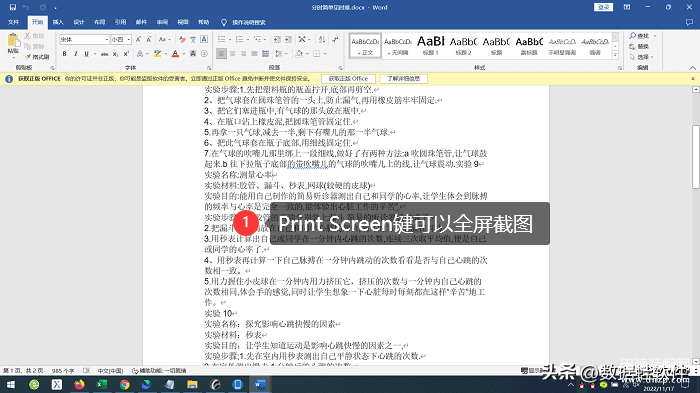The width and height of the screenshot is (700, 393).
Task: Open the highlight color dropdown arrow
Action: (x=166, y=54)
